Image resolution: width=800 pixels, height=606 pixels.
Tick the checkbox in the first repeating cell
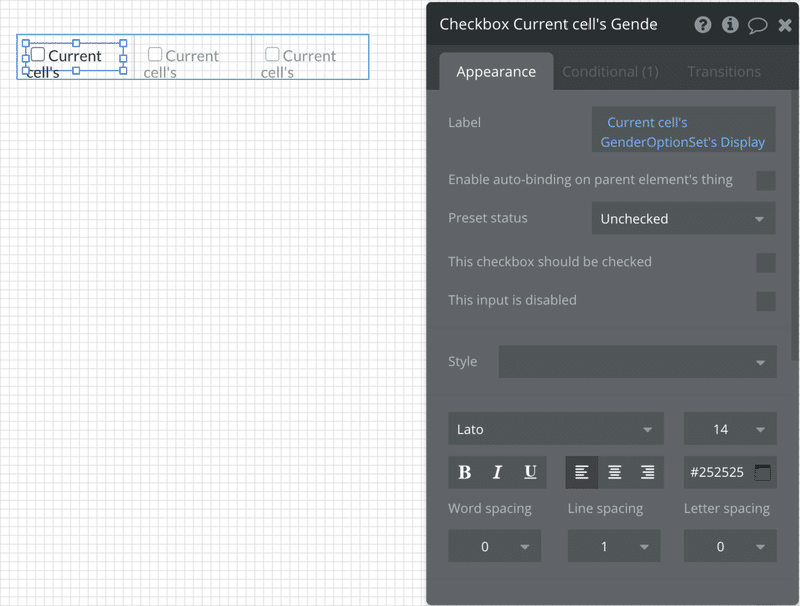coord(38,54)
